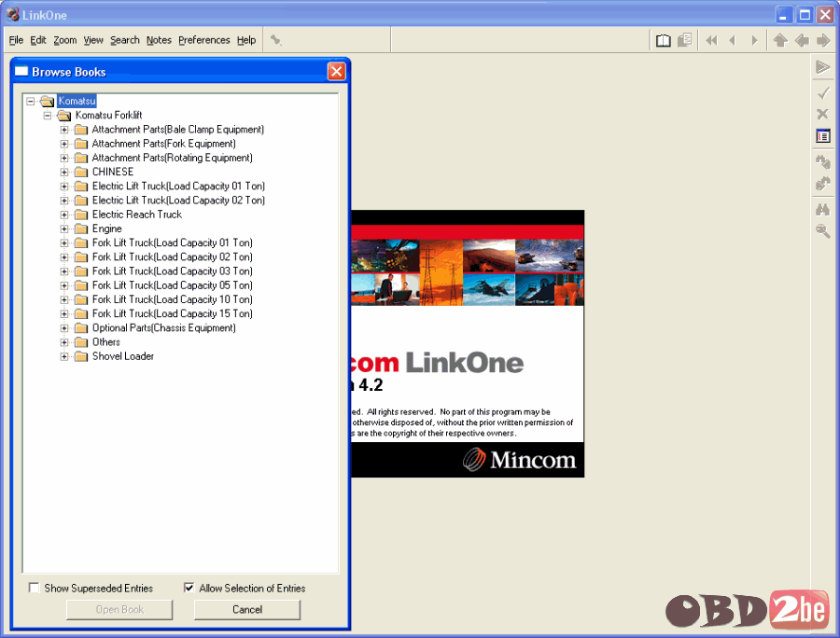840x638 pixels.
Task: Close the Browse Books dialog
Action: click(336, 71)
